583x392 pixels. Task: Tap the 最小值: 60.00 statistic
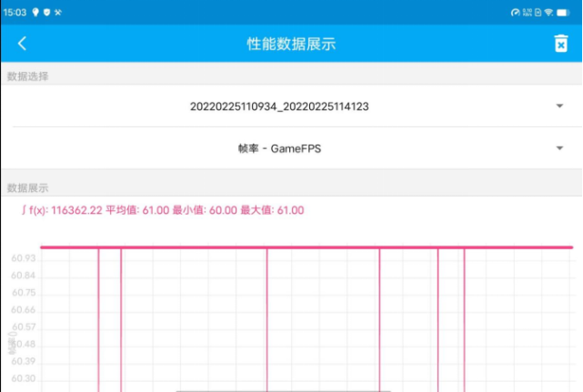[205, 210]
